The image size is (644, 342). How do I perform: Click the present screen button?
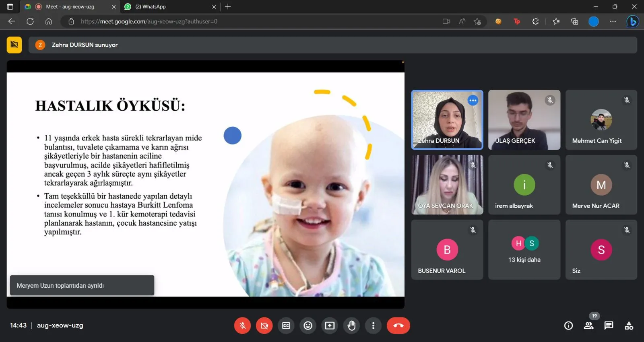pyautogui.click(x=330, y=326)
